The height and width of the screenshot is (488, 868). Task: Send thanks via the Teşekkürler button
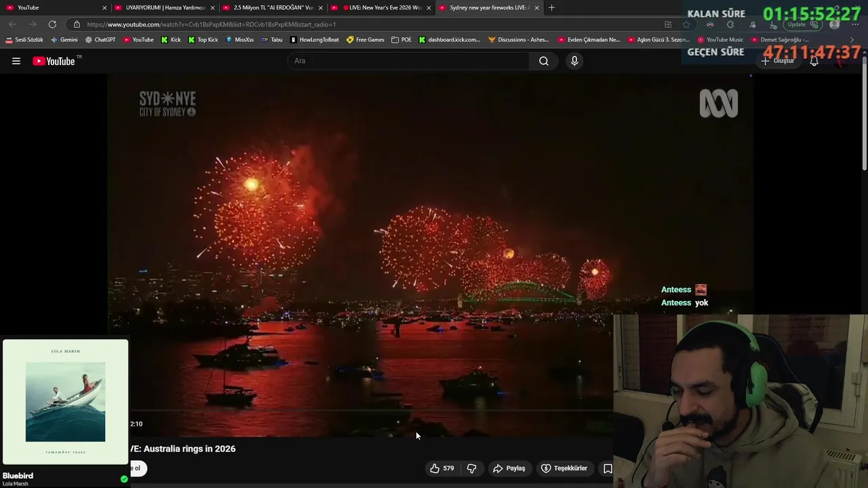pyautogui.click(x=564, y=468)
